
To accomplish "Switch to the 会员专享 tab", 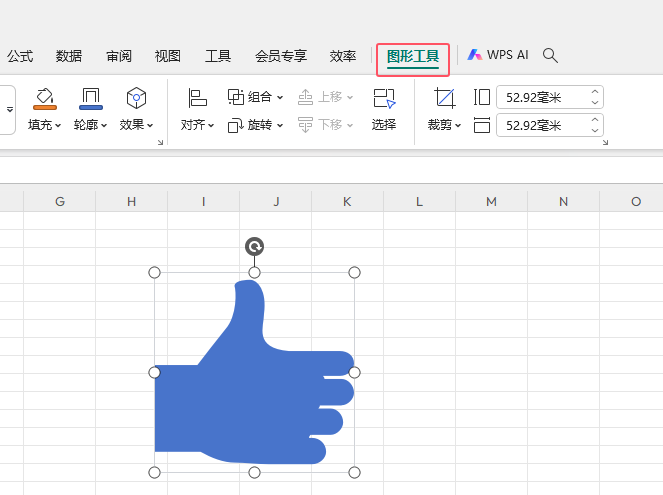I will 281,56.
